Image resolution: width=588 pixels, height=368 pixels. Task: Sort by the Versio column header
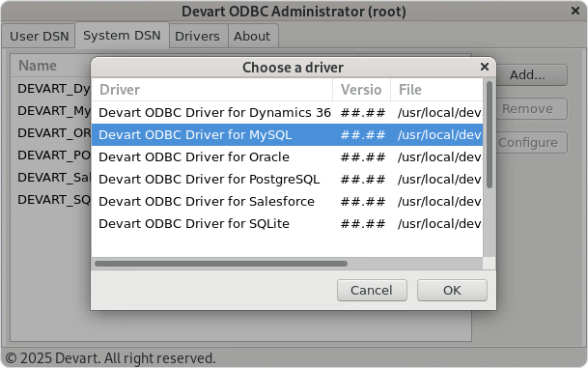pos(361,90)
